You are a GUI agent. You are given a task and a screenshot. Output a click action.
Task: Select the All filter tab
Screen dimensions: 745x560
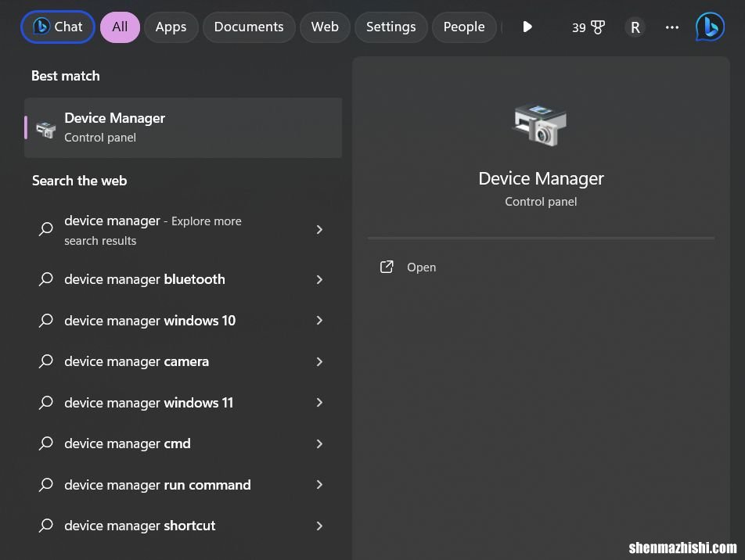click(x=120, y=27)
